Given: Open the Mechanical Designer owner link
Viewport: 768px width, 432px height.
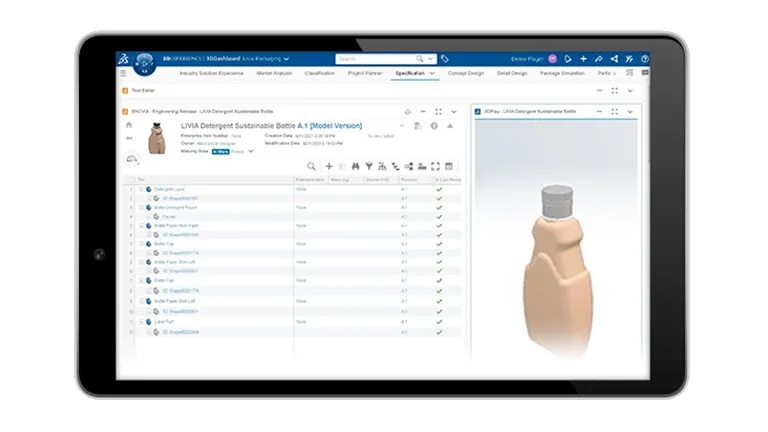Looking at the screenshot, I should [216, 144].
